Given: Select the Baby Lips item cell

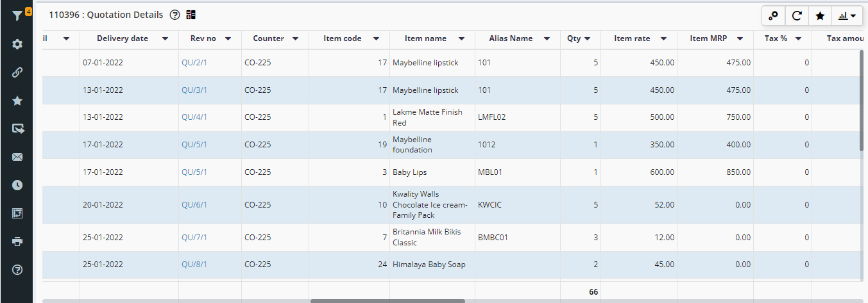Looking at the screenshot, I should click(x=432, y=172).
